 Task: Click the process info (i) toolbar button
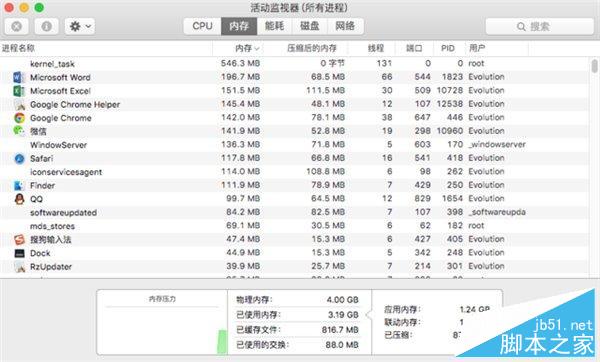47,26
